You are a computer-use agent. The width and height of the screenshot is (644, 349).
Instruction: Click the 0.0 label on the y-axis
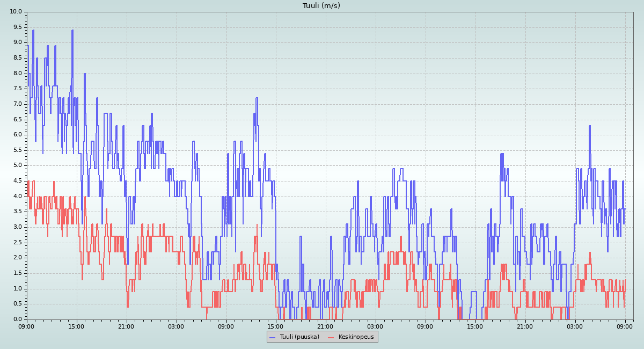click(18, 319)
